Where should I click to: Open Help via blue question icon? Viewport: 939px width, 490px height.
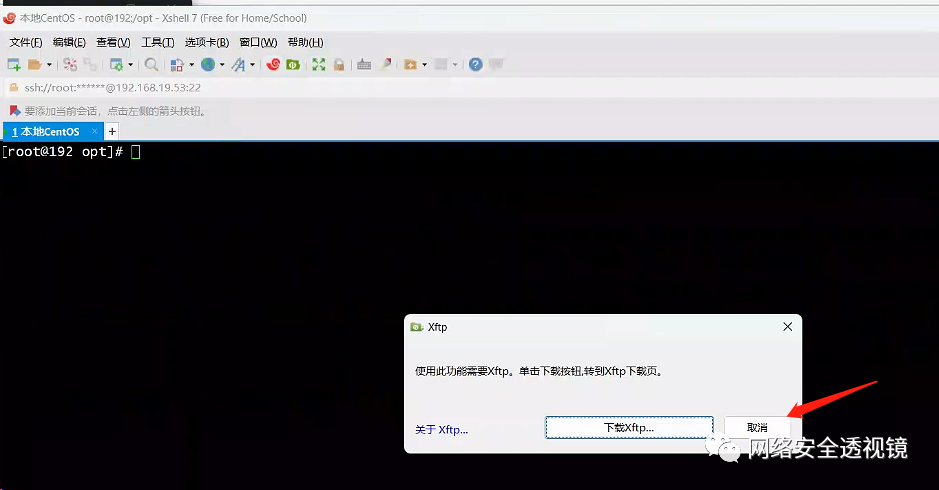[475, 64]
